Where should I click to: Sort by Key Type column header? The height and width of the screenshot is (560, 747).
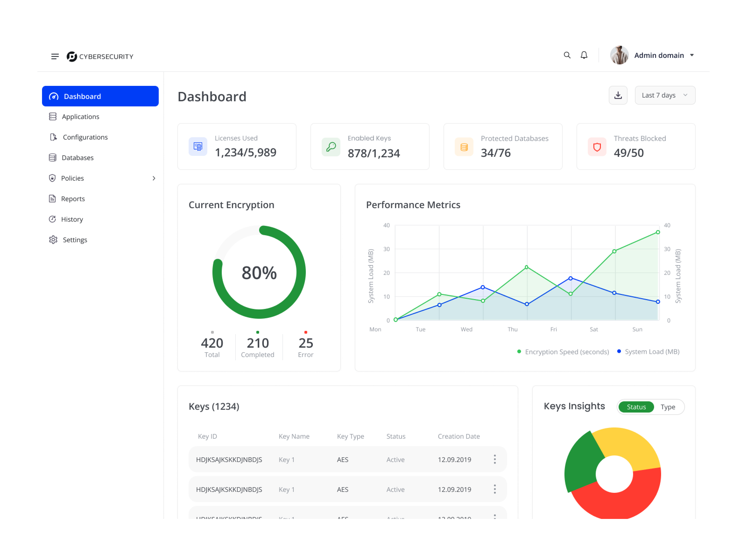tap(350, 436)
